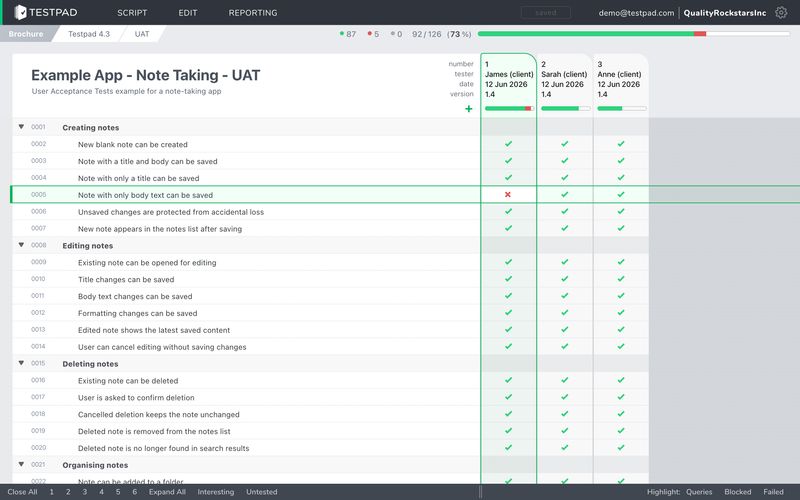The height and width of the screenshot is (500, 800).
Task: Click James's tick for 'Formatting changes can be saved'
Action: 508,312
